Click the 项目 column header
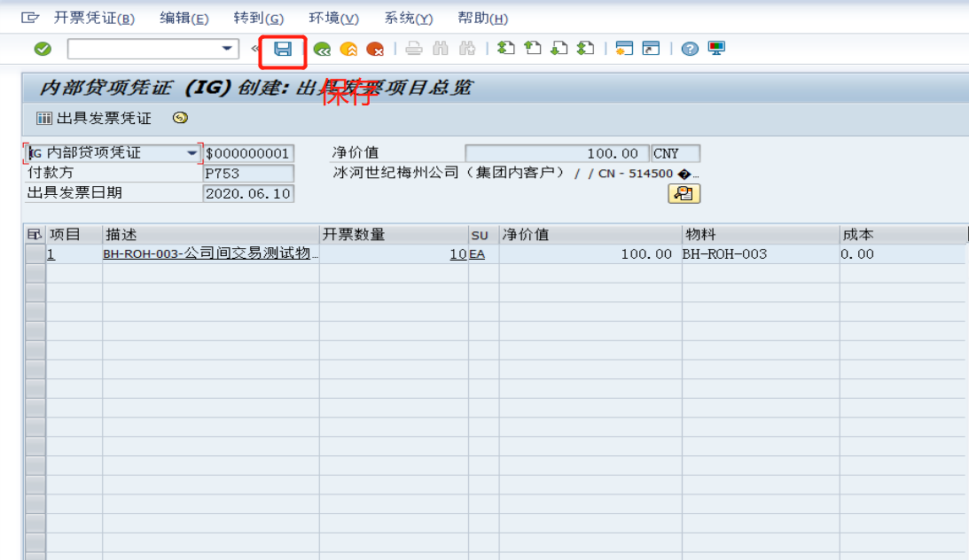 pyautogui.click(x=74, y=235)
